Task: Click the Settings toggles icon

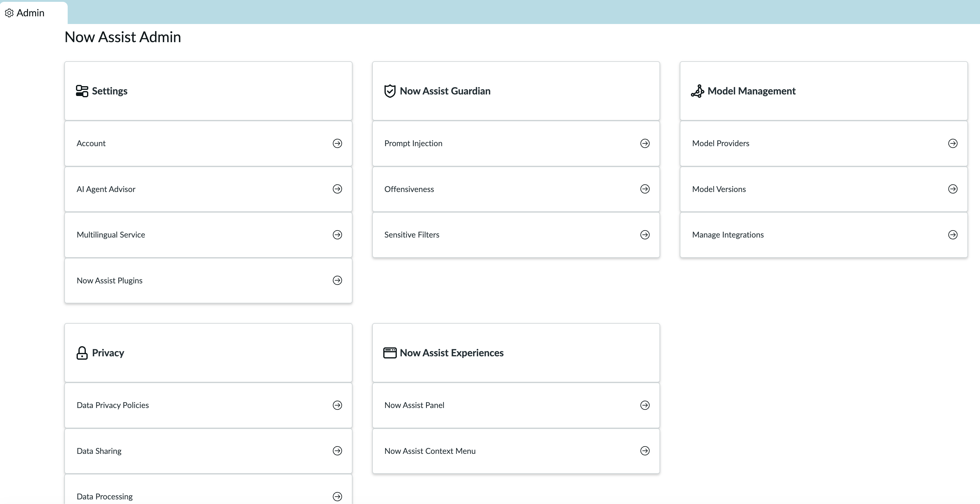Action: [x=82, y=91]
